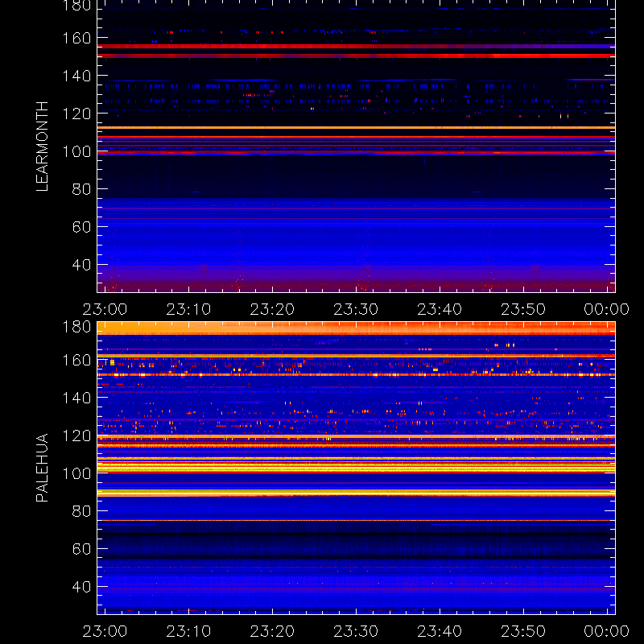The height and width of the screenshot is (644, 644).
Task: Pick the 23:30 time label under Learmonth plot
Action: click(356, 309)
